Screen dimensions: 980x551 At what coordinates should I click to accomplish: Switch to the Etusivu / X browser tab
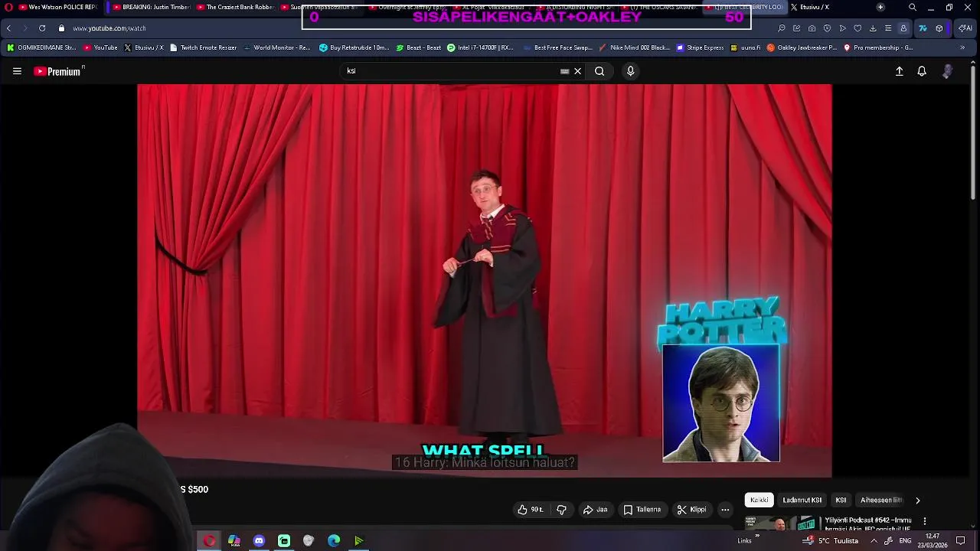click(x=810, y=7)
